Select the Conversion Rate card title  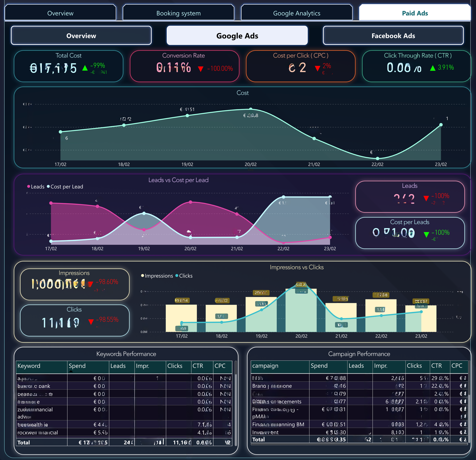183,55
